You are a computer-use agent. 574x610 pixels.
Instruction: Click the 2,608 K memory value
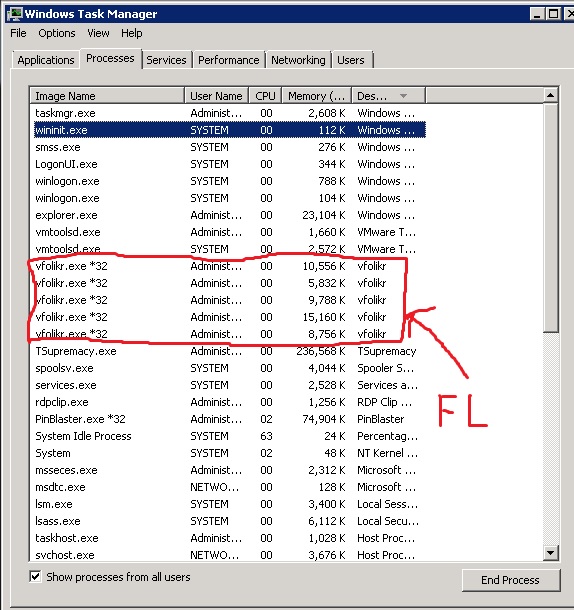pyautogui.click(x=326, y=113)
